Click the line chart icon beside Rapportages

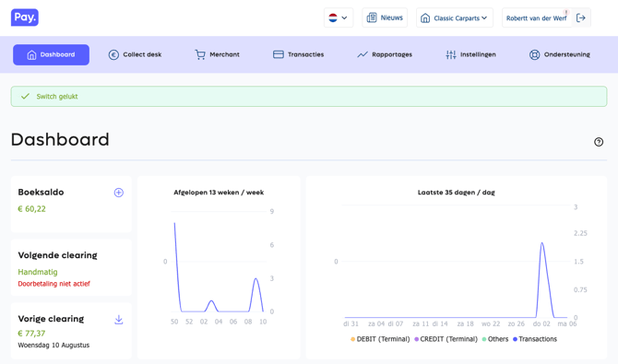coord(362,54)
